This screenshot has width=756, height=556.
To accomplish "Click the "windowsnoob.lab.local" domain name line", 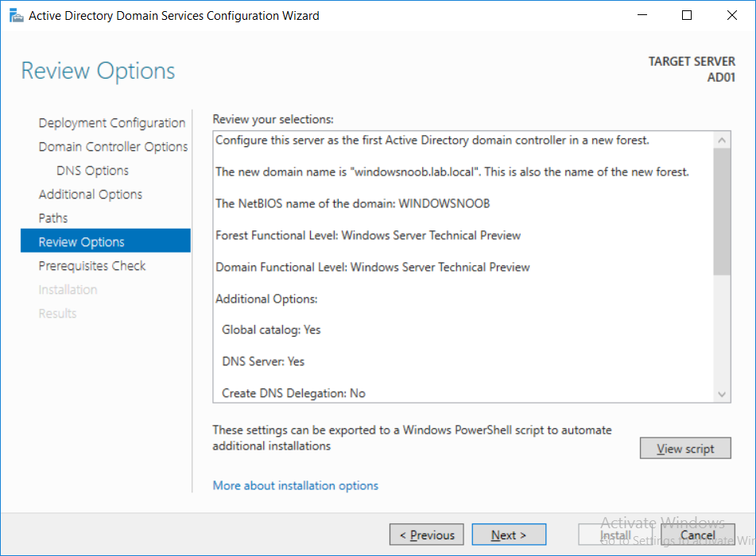I will tap(452, 172).
